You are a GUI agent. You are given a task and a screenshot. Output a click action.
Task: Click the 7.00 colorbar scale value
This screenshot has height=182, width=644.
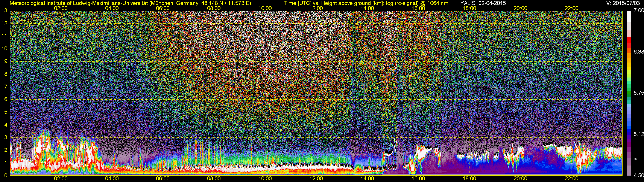(639, 10)
